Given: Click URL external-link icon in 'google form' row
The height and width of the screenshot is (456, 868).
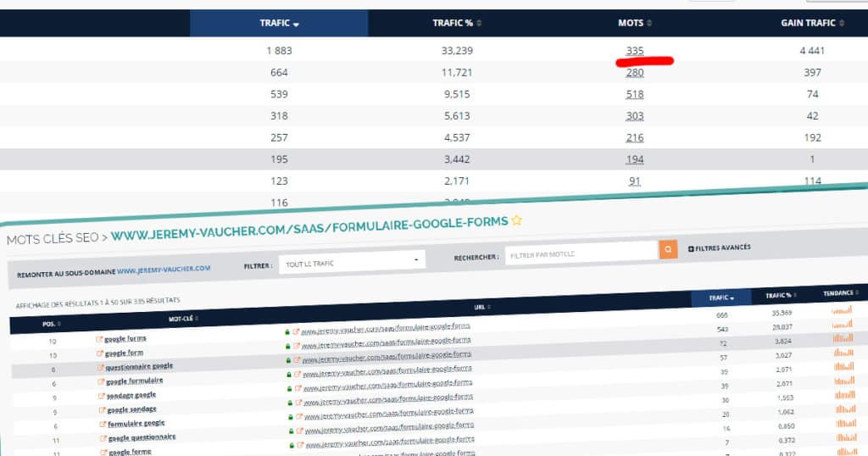Looking at the screenshot, I should [297, 346].
